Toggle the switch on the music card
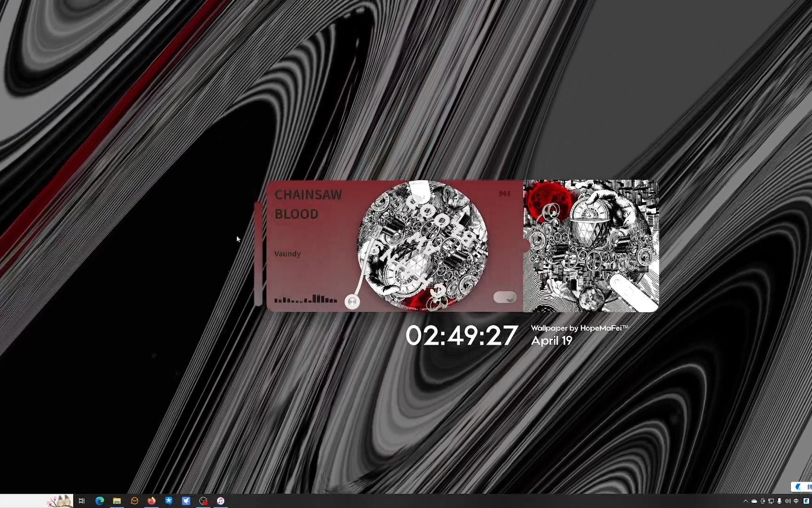This screenshot has height=508, width=812. click(x=505, y=297)
